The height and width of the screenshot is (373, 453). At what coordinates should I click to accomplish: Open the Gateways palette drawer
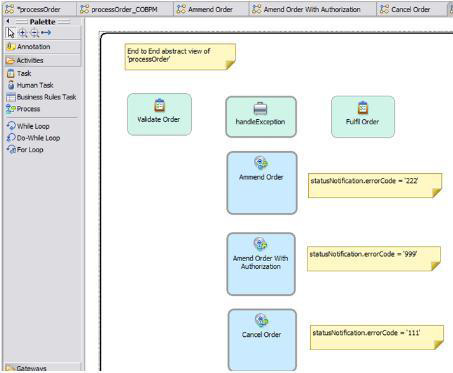pyautogui.click(x=42, y=368)
